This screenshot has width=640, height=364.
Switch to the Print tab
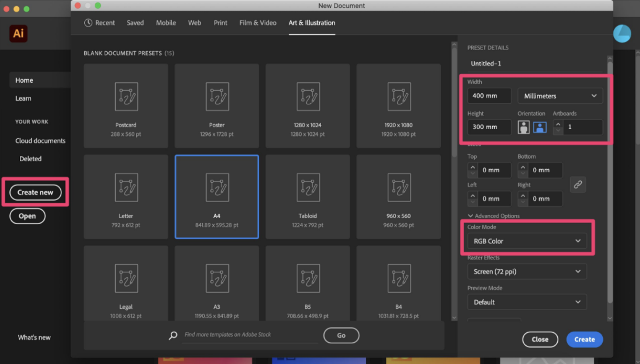[x=220, y=23]
